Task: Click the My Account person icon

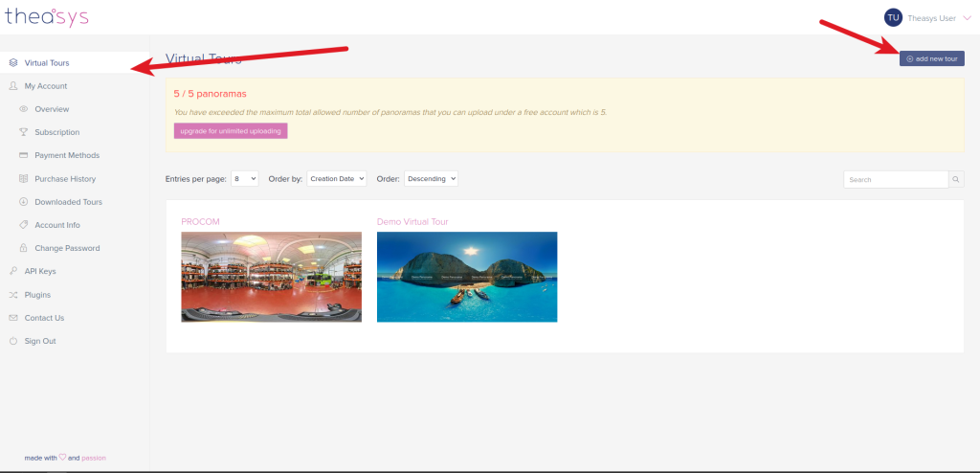Action: [13, 86]
